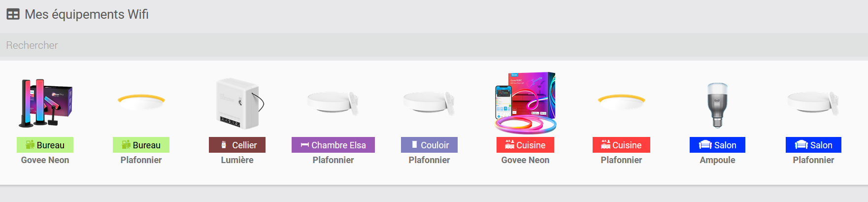Click the Mes équipements Wifi heading

87,14
